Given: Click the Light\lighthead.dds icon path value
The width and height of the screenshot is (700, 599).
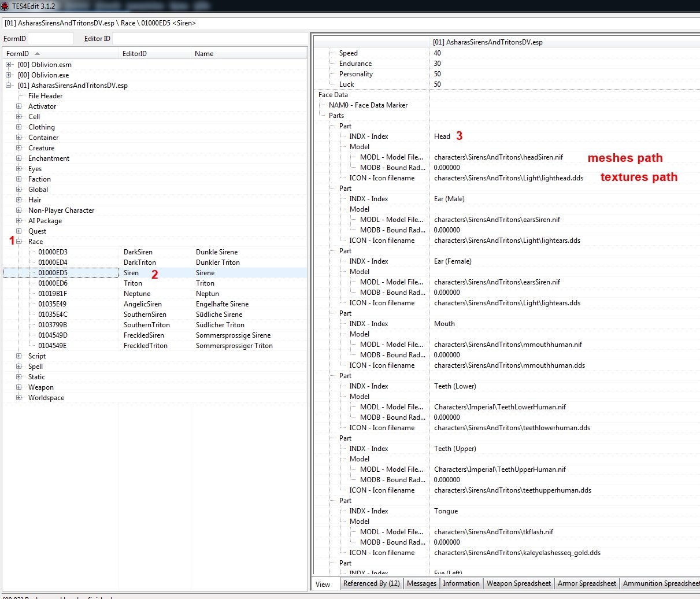Looking at the screenshot, I should pyautogui.click(x=509, y=178).
